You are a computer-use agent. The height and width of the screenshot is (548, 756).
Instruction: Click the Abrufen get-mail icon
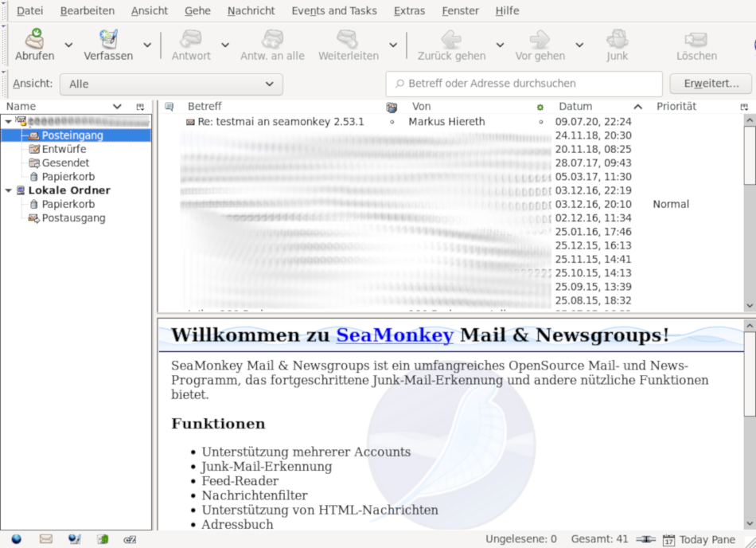tap(35, 38)
